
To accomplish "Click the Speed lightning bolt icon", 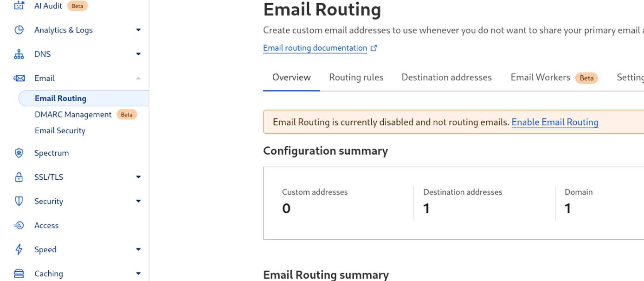I will [x=19, y=249].
